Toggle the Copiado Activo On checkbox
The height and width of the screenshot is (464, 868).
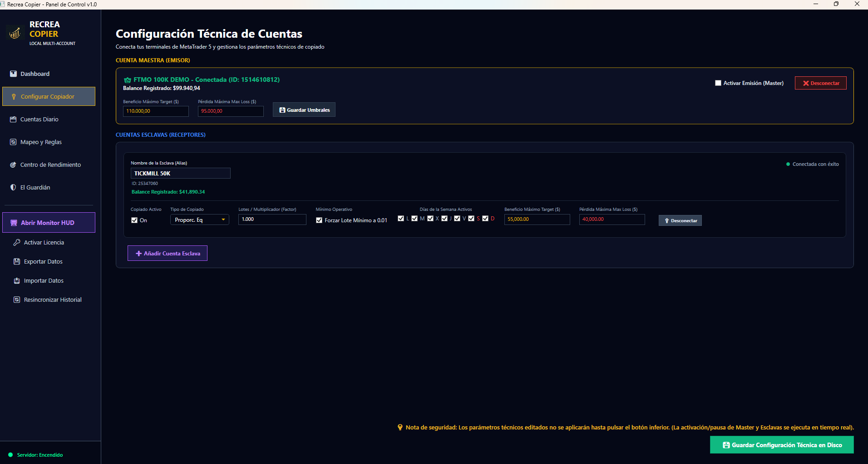click(134, 220)
